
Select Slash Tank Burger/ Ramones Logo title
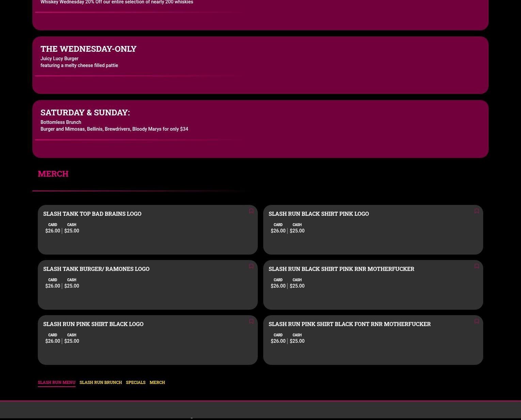96,269
